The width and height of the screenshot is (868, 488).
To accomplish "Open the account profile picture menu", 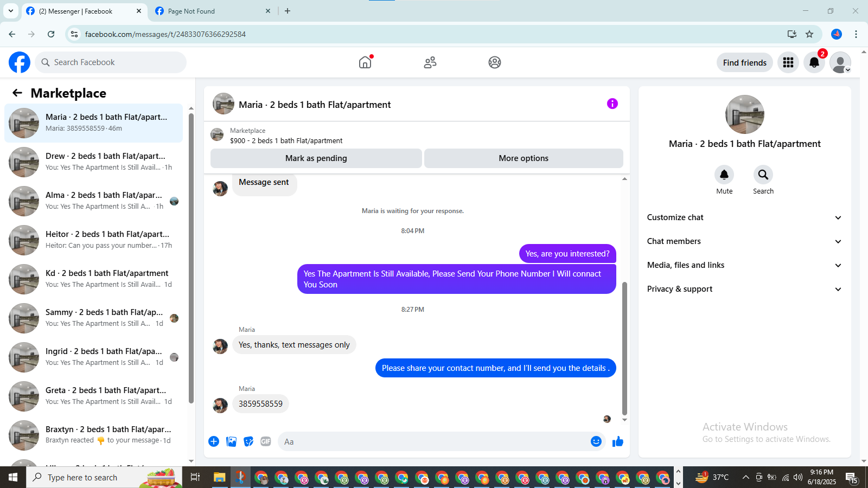I will tap(840, 62).
